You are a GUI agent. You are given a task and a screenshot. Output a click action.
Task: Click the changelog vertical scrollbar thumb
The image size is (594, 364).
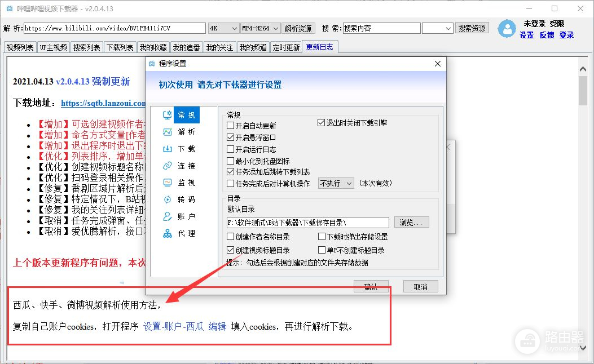583,91
